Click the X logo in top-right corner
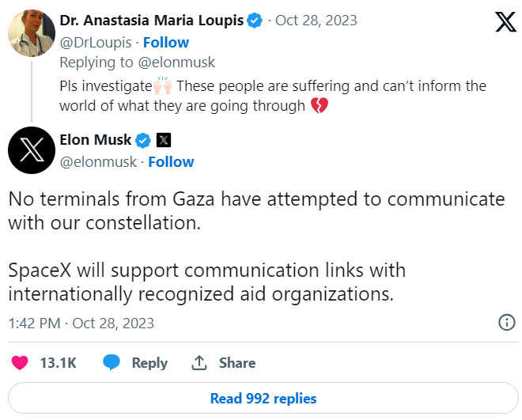The height and width of the screenshot is (420, 522). (505, 22)
